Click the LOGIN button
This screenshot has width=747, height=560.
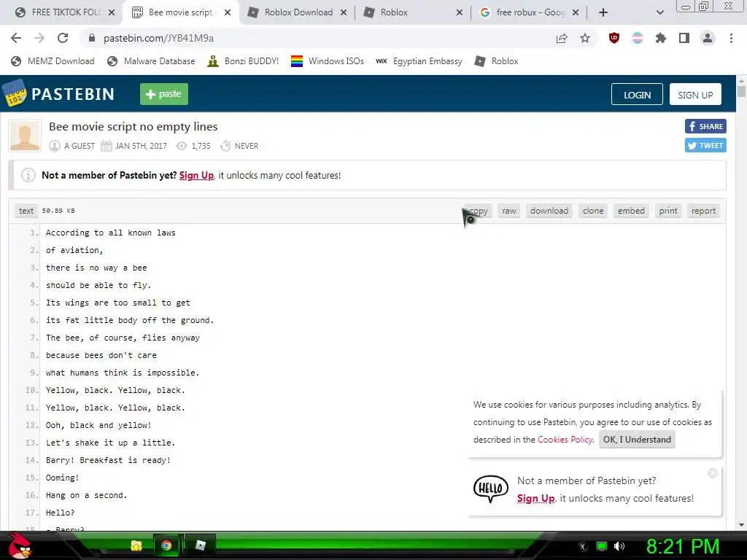coord(637,94)
